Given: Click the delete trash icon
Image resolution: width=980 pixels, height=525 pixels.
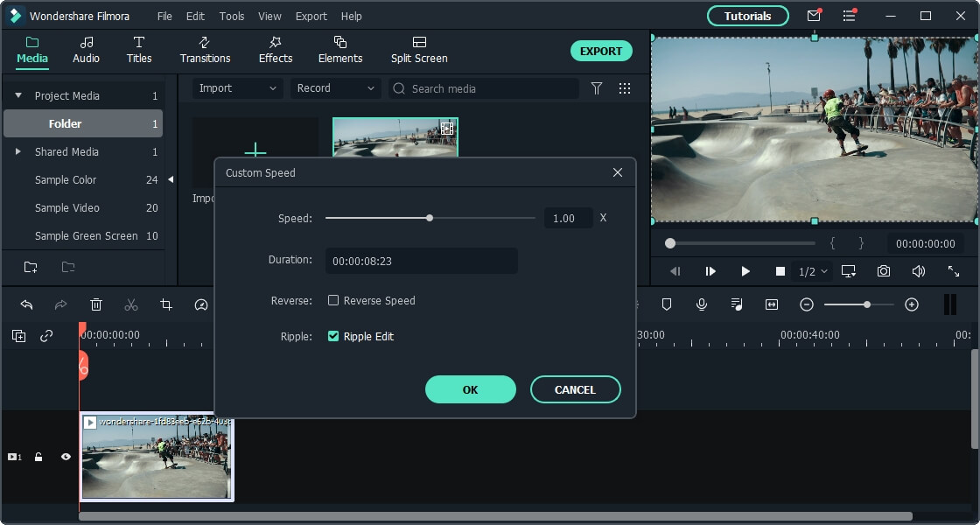Looking at the screenshot, I should (96, 304).
